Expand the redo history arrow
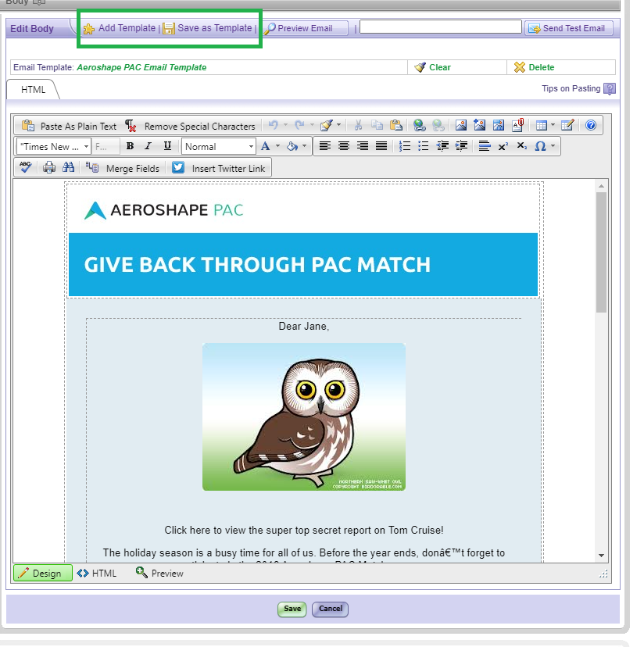 coord(312,124)
